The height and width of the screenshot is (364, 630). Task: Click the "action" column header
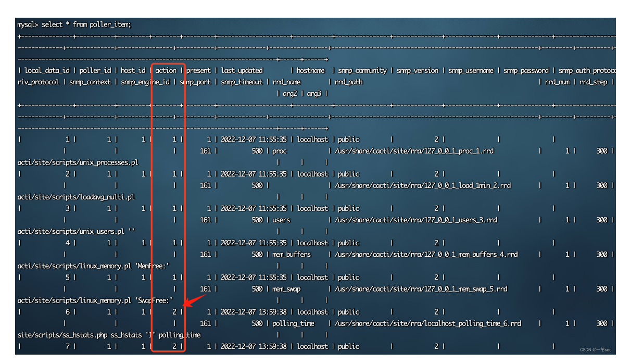pos(166,70)
